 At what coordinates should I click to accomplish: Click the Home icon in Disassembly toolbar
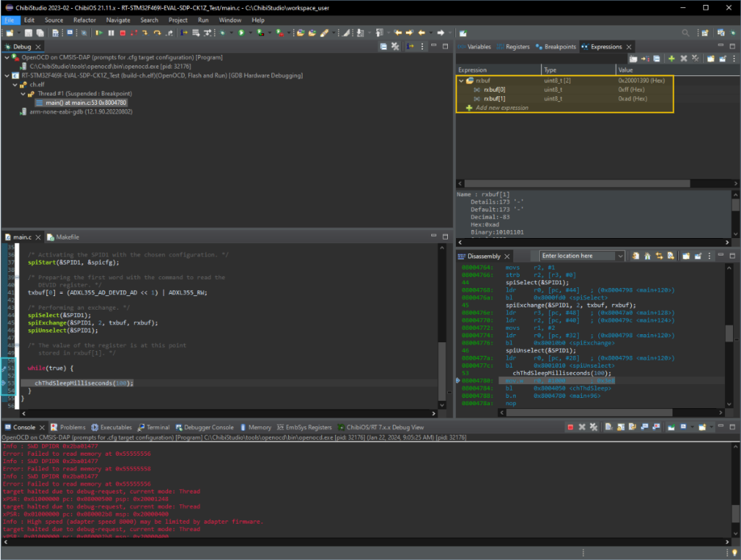pos(648,256)
